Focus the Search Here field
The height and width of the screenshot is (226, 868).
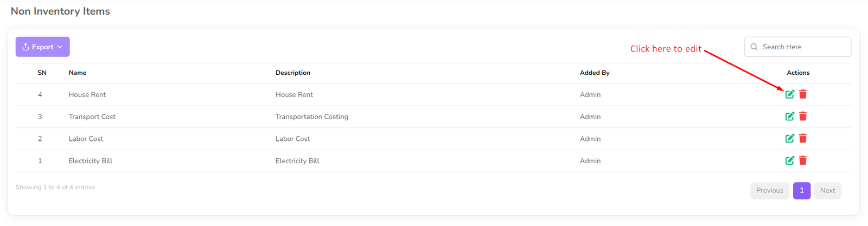pos(803,47)
